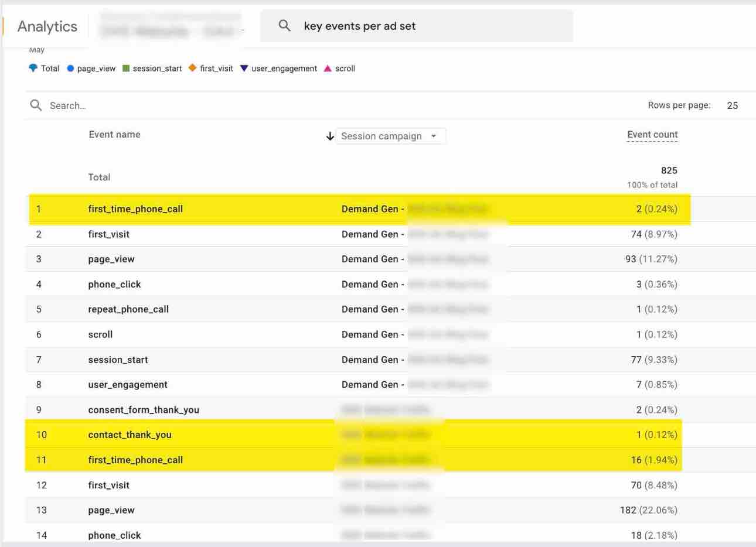Click the Event name column header
Viewport: 756px width, 547px height.
(x=115, y=135)
